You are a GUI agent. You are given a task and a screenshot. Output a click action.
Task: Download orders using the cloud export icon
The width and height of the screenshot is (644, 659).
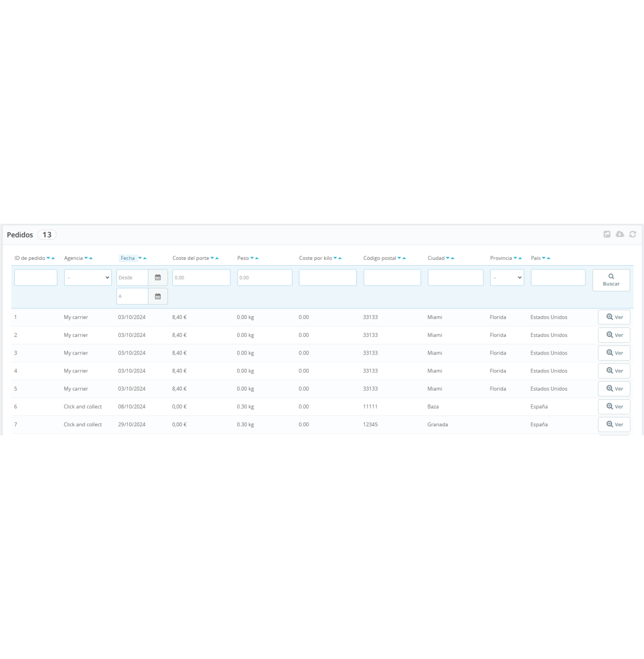[x=620, y=234]
